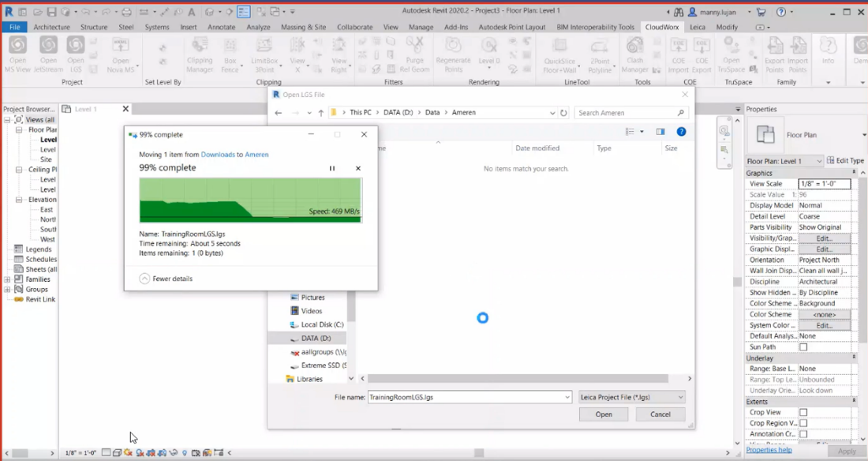The width and height of the screenshot is (868, 461).
Task: Collapse the Views (all) tree node
Action: point(8,120)
